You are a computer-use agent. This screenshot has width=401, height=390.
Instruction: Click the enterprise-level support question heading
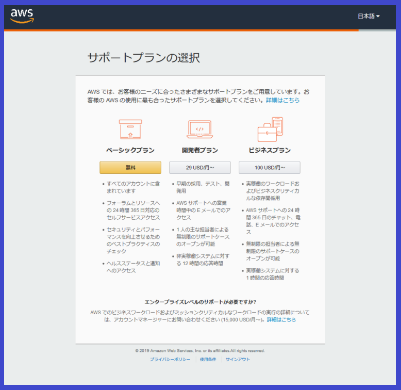200,302
